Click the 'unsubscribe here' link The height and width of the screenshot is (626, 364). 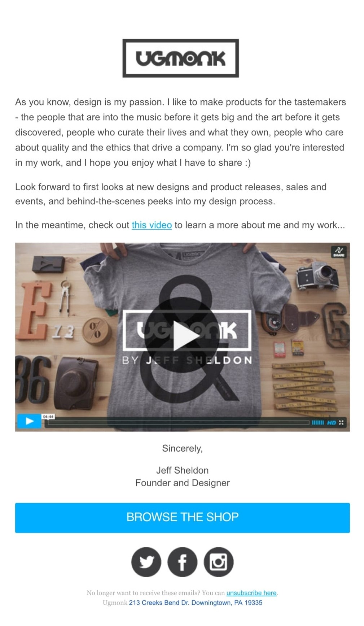point(251,593)
